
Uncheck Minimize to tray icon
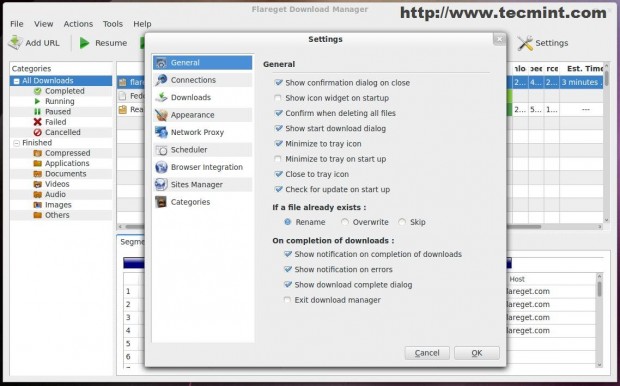(278, 144)
